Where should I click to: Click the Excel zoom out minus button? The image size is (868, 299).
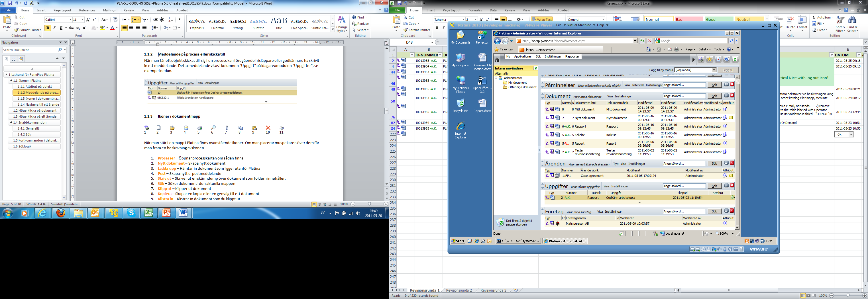coord(831,296)
